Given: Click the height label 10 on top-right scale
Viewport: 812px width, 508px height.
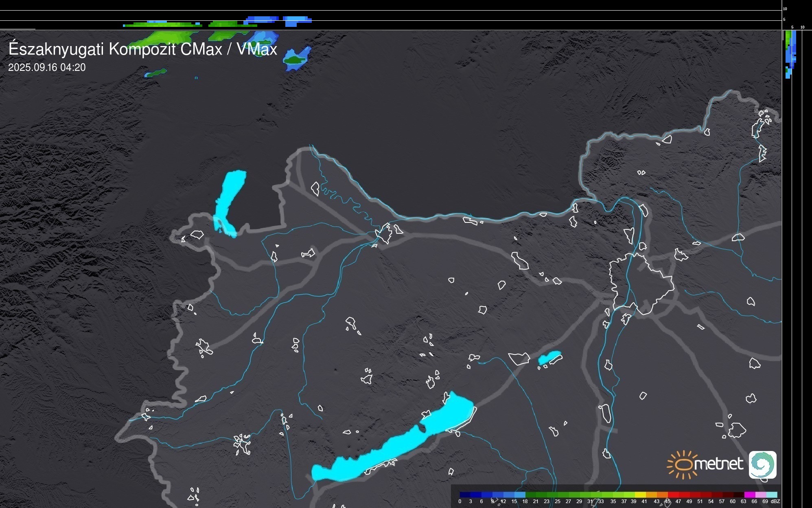Looking at the screenshot, I should [x=785, y=9].
